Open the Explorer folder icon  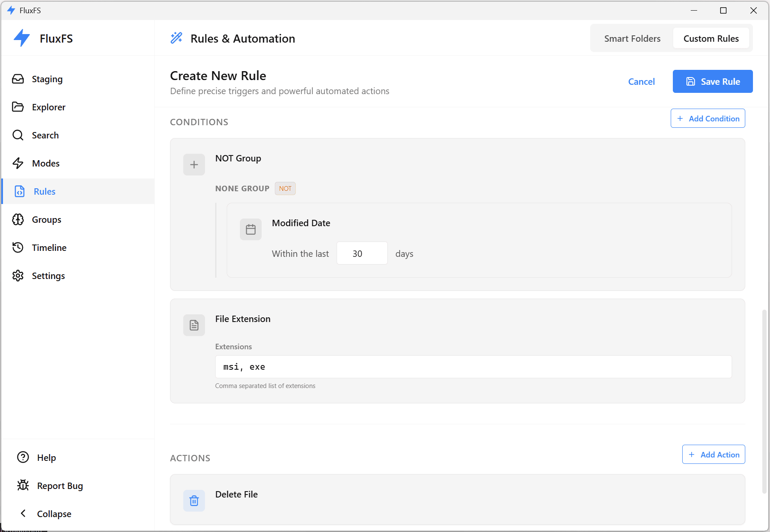18,107
